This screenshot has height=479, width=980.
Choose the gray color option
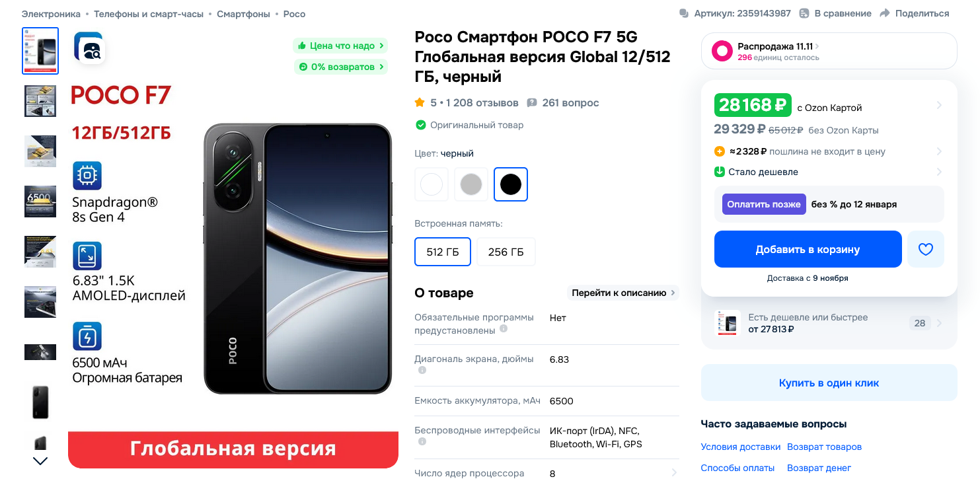(471, 184)
